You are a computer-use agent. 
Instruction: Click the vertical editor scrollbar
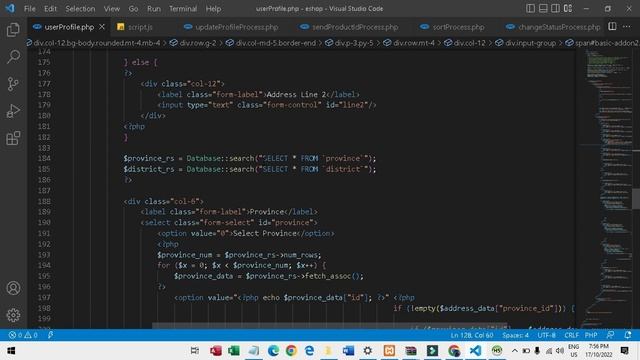636,198
